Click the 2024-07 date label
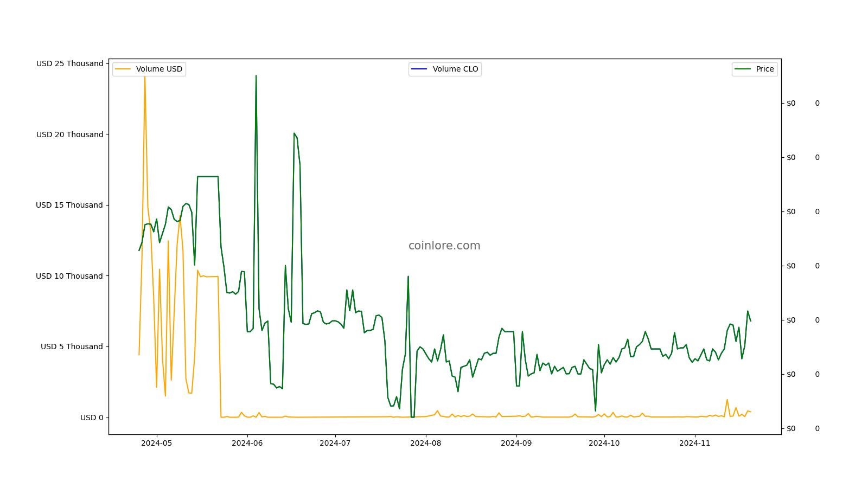The width and height of the screenshot is (868, 488). point(335,443)
